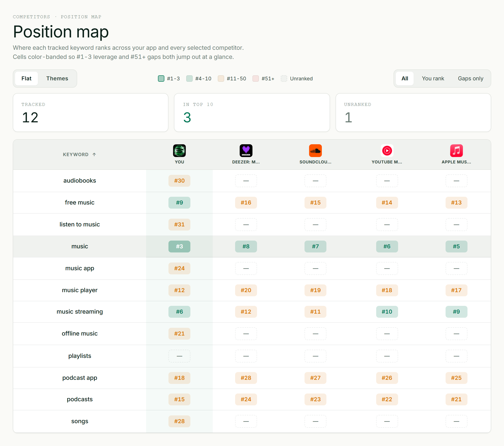This screenshot has height=446, width=504.
Task: Click YouTube Music's #6 rank for music
Action: tap(387, 247)
